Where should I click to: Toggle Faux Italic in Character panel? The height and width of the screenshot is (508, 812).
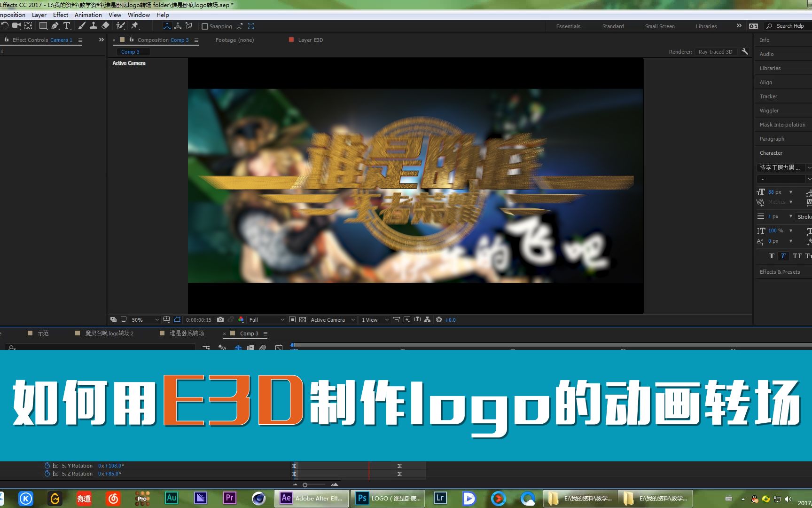(783, 256)
